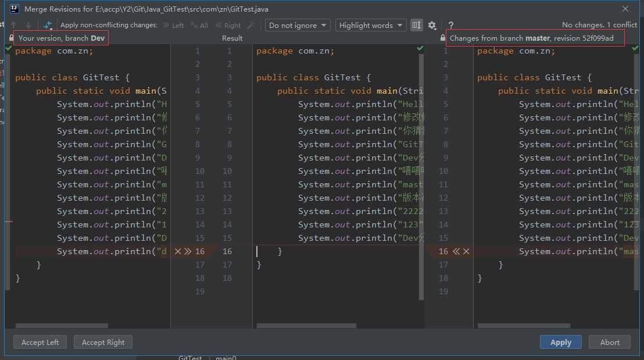
Task: Click the IntelliJ icon in dialog title bar
Action: click(15, 9)
